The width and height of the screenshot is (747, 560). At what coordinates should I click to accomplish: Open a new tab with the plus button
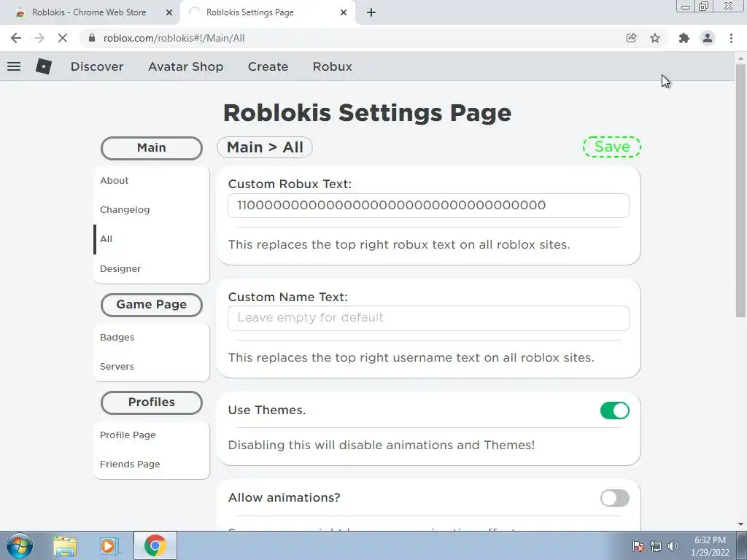(371, 12)
